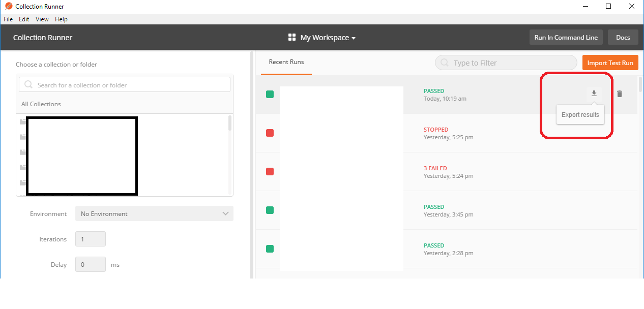The width and height of the screenshot is (644, 309).
Task: Click the Run In Command Line button
Action: [566, 37]
